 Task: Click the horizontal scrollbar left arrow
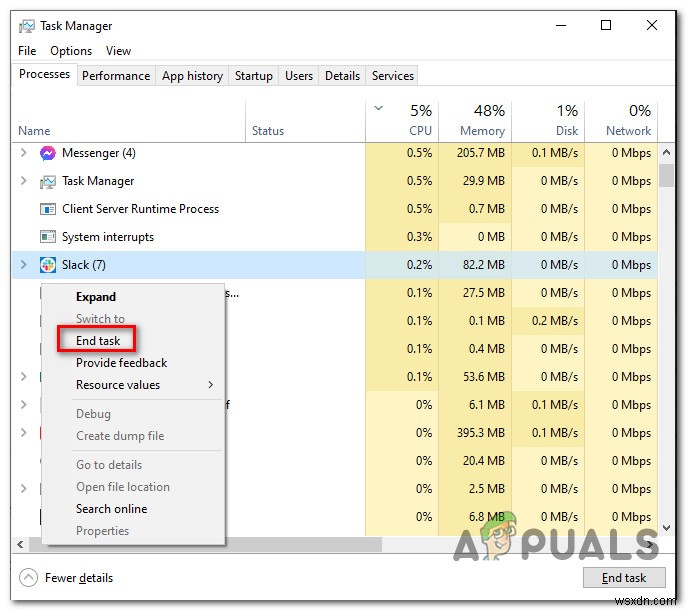(20, 544)
